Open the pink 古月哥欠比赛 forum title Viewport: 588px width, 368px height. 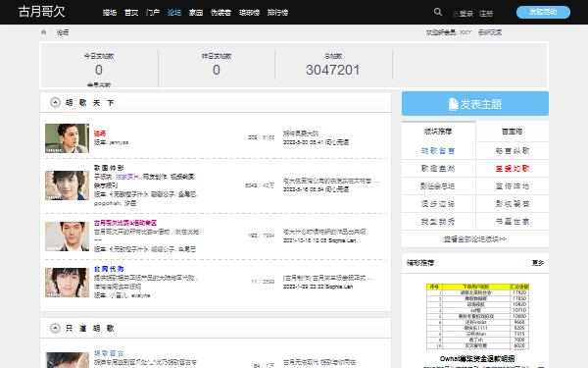click(x=125, y=223)
